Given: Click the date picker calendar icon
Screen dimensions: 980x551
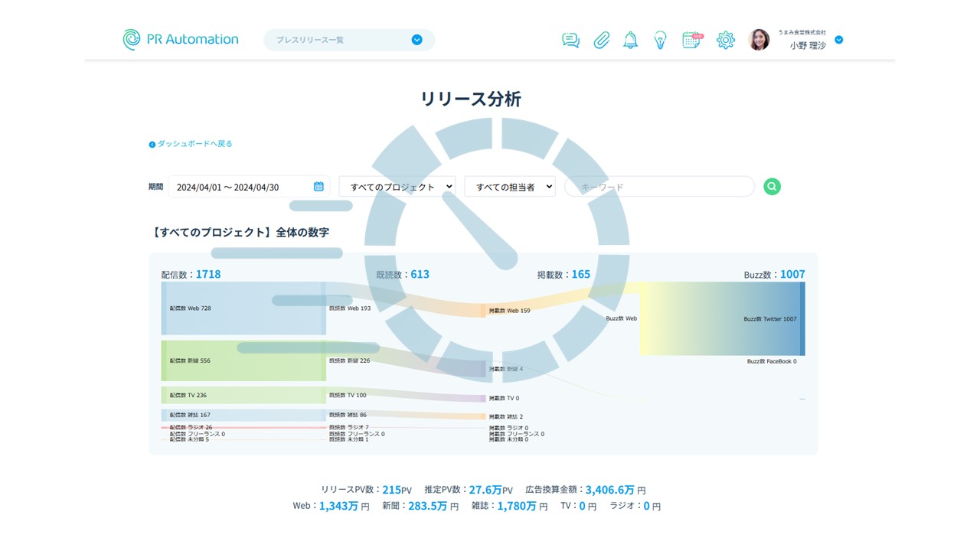Looking at the screenshot, I should [318, 187].
